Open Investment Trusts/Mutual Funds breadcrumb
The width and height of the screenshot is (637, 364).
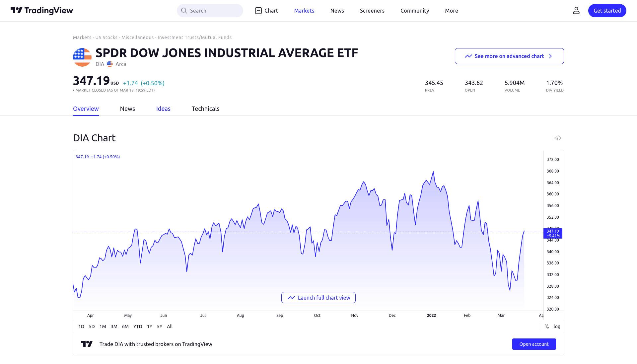coord(194,37)
